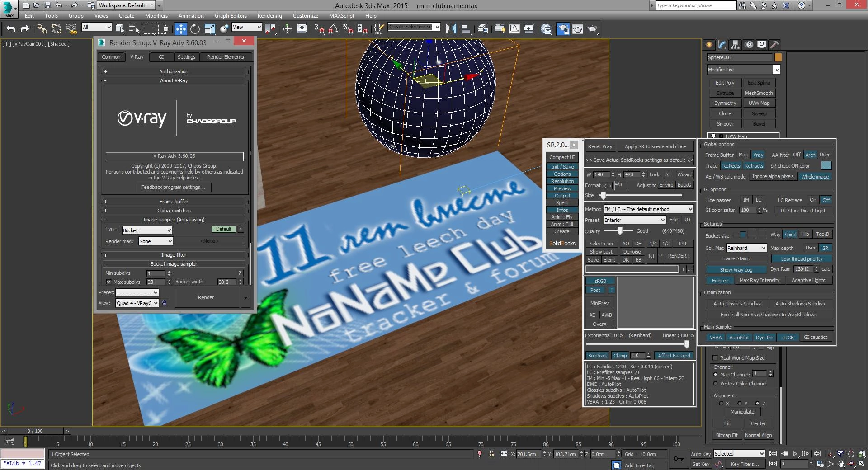Toggle the Embree button in SolidRocks

point(720,281)
